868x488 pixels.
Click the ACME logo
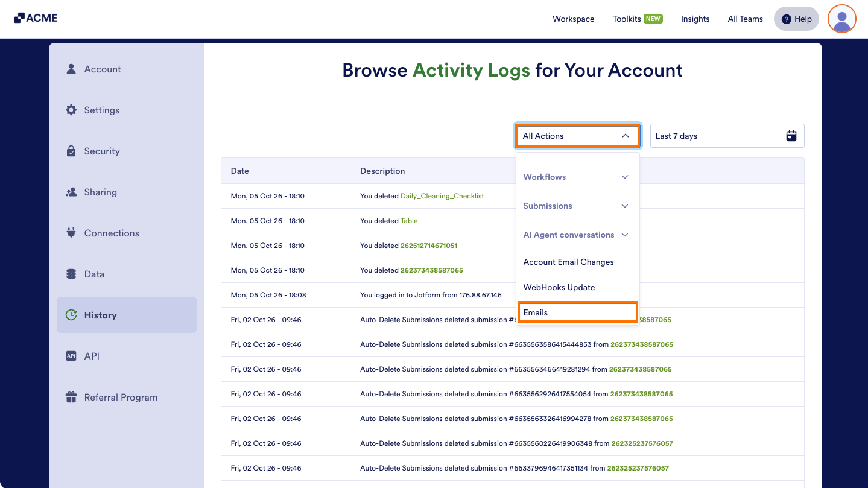pos(36,18)
